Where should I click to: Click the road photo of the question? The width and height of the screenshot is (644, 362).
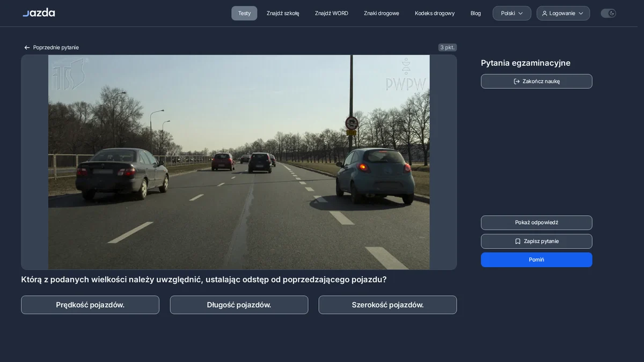point(239,162)
